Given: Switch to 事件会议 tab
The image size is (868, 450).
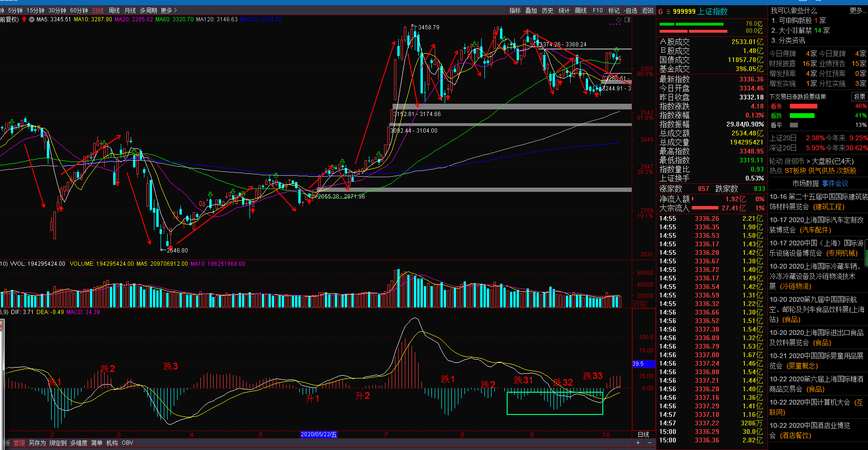Looking at the screenshot, I should click(835, 183).
